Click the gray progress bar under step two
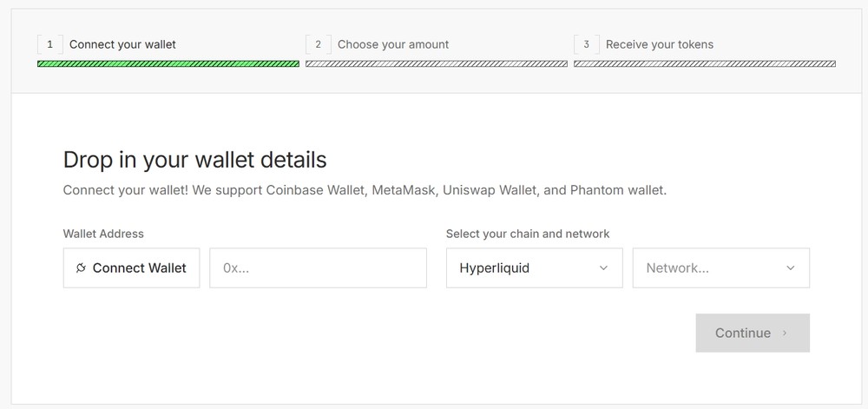The width and height of the screenshot is (868, 409). tap(437, 63)
